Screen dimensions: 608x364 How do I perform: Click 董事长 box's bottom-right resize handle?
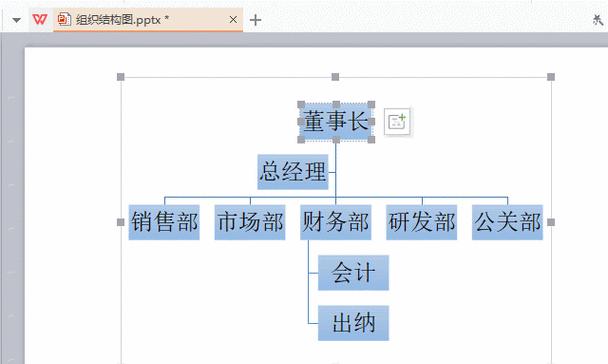tap(371, 140)
